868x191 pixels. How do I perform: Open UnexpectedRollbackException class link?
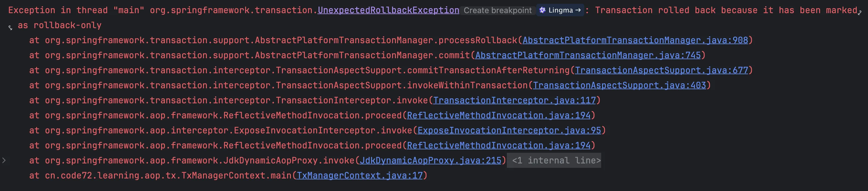(x=388, y=10)
